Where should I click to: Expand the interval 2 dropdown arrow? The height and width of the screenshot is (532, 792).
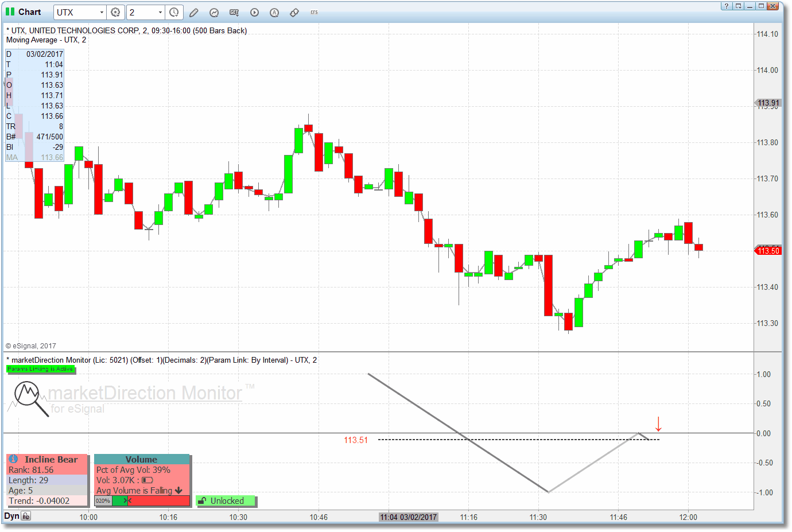(x=160, y=12)
